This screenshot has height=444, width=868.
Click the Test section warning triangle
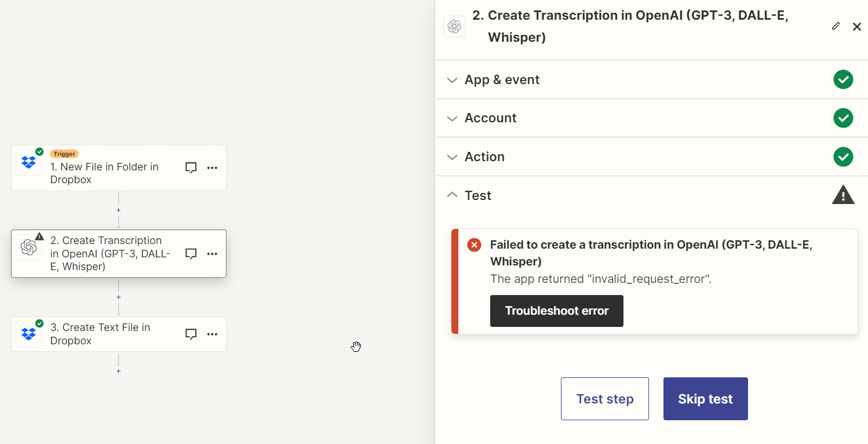point(843,195)
